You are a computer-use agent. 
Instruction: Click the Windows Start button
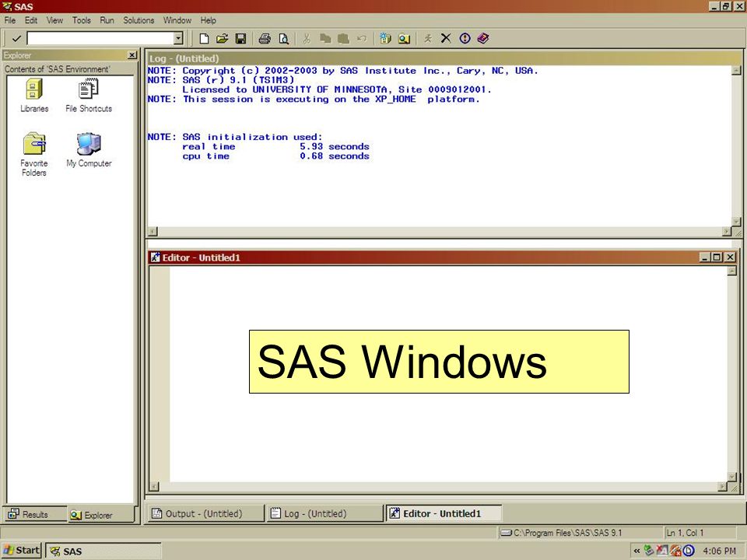tap(22, 551)
